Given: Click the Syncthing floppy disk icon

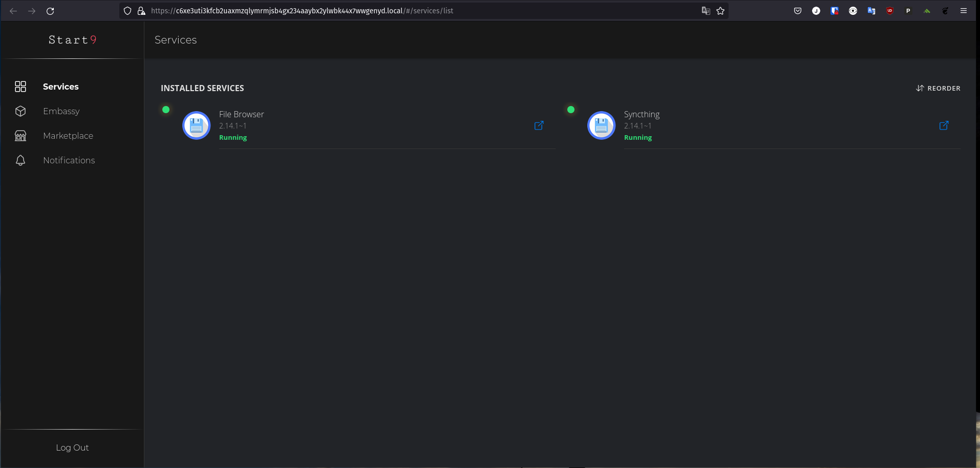Looking at the screenshot, I should [x=602, y=125].
